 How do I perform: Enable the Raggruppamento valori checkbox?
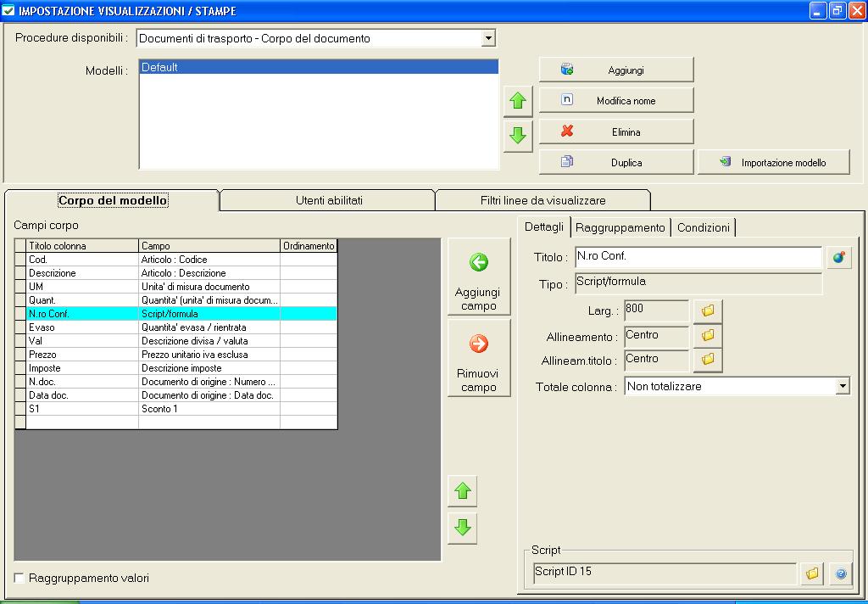point(19,579)
